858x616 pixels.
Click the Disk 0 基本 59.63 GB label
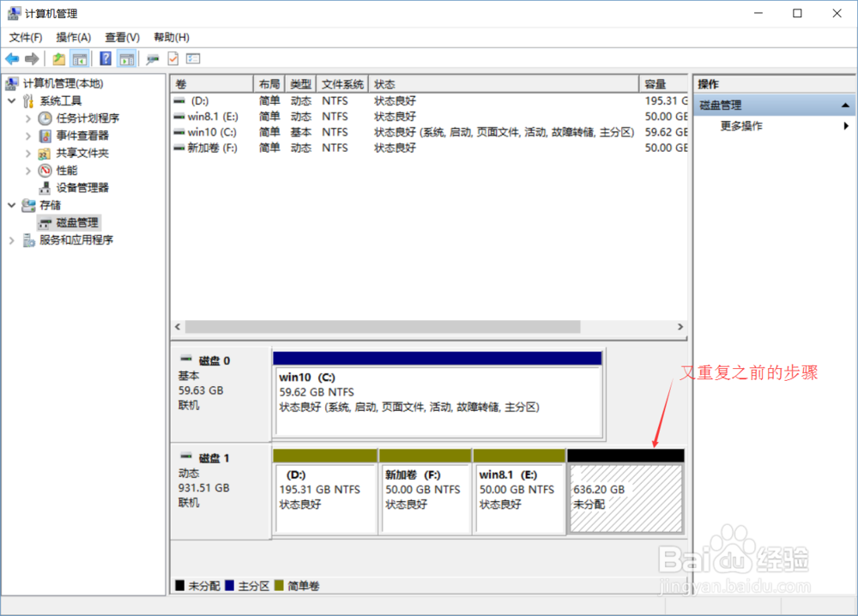tap(221, 395)
